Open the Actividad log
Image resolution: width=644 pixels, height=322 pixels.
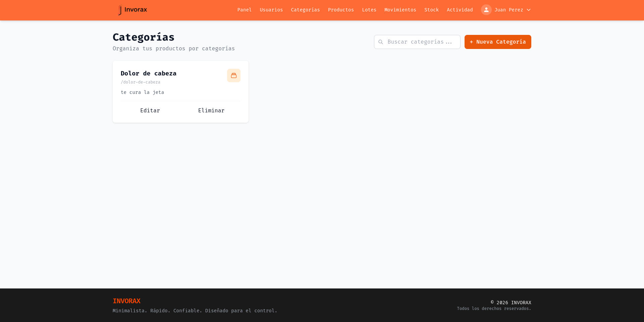[x=460, y=10]
